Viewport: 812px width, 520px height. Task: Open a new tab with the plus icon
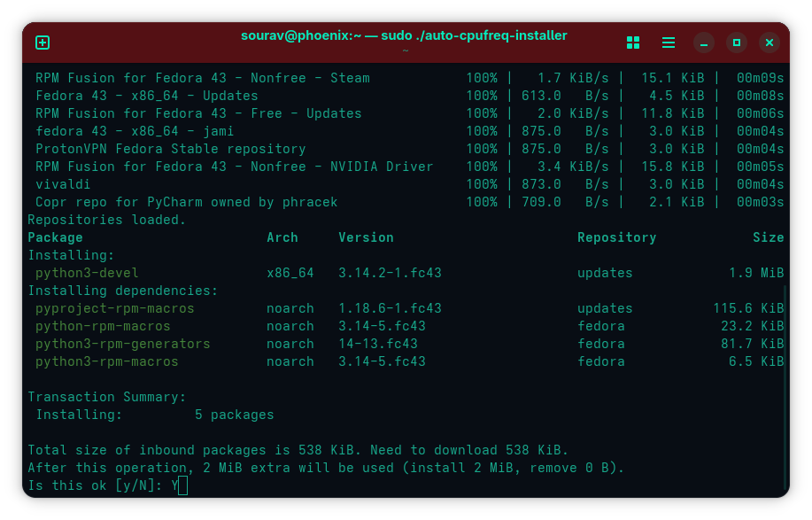[x=43, y=43]
